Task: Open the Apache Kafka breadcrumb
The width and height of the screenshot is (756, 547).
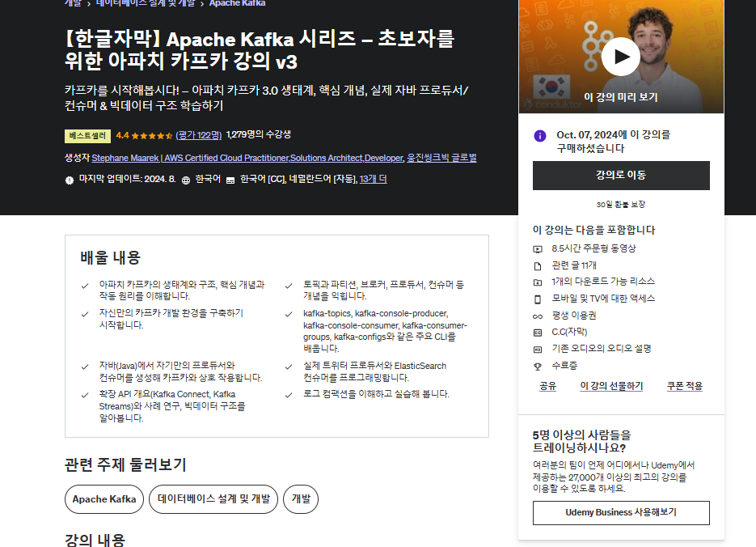Action: [x=237, y=3]
